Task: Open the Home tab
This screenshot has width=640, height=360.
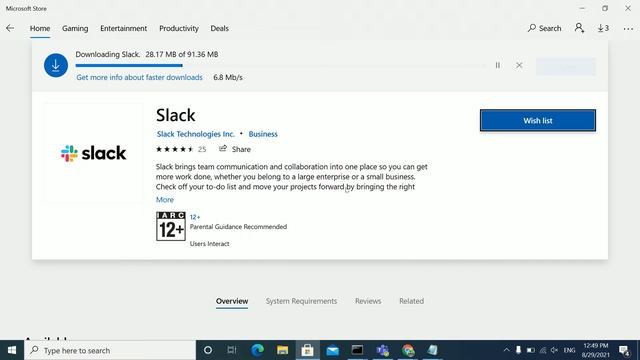Action: click(x=40, y=28)
